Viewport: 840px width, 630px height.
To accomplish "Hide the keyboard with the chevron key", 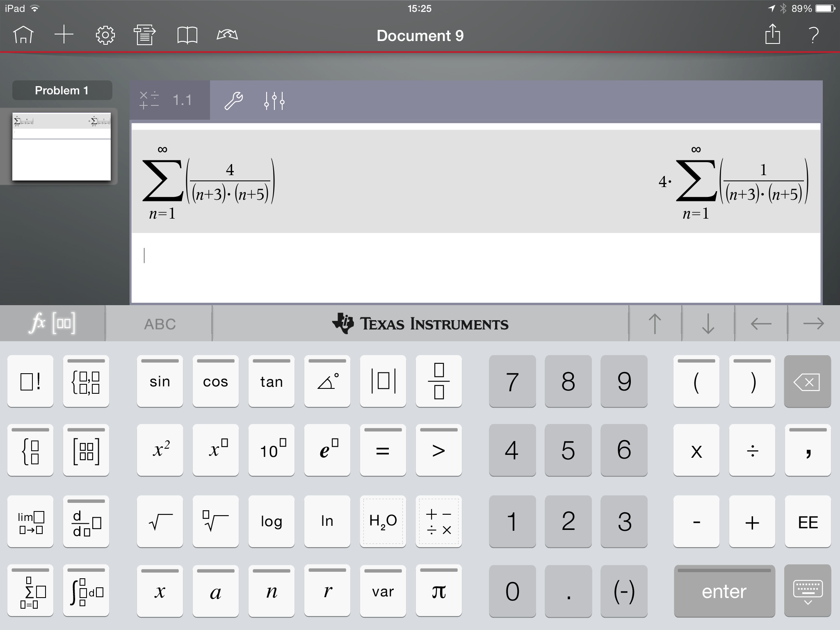I will coord(807,591).
